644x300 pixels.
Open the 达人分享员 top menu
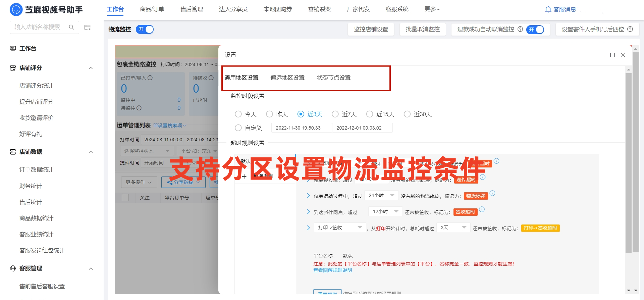pos(233,9)
